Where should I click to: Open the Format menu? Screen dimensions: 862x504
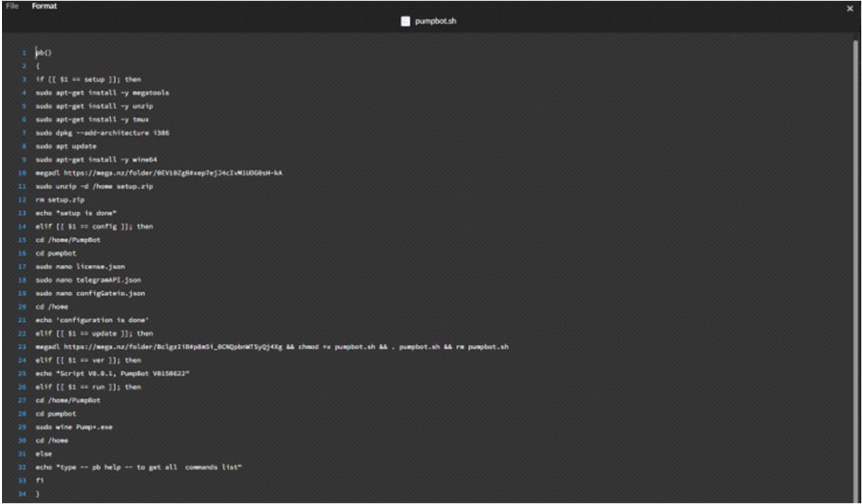click(45, 6)
